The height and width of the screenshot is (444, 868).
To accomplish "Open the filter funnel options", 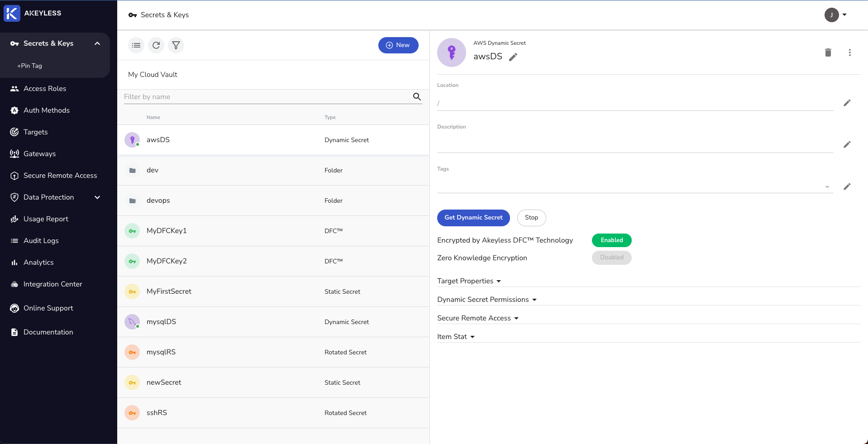I will pyautogui.click(x=176, y=45).
